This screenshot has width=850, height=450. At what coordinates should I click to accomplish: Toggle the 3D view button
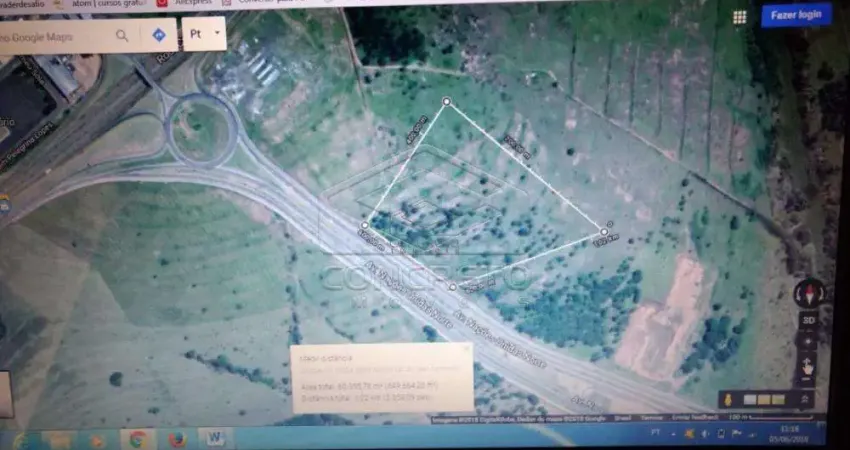pos(807,322)
